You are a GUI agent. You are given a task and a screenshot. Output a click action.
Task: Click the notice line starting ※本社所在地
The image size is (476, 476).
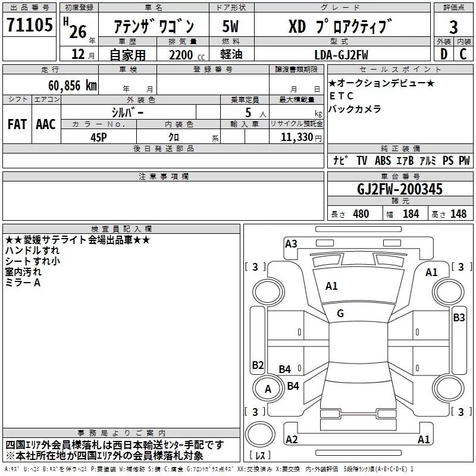105,456
